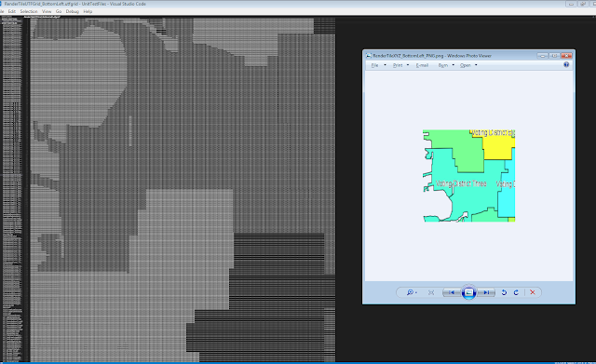
Task: Expand the Print dropdown menu
Action: pos(401,65)
